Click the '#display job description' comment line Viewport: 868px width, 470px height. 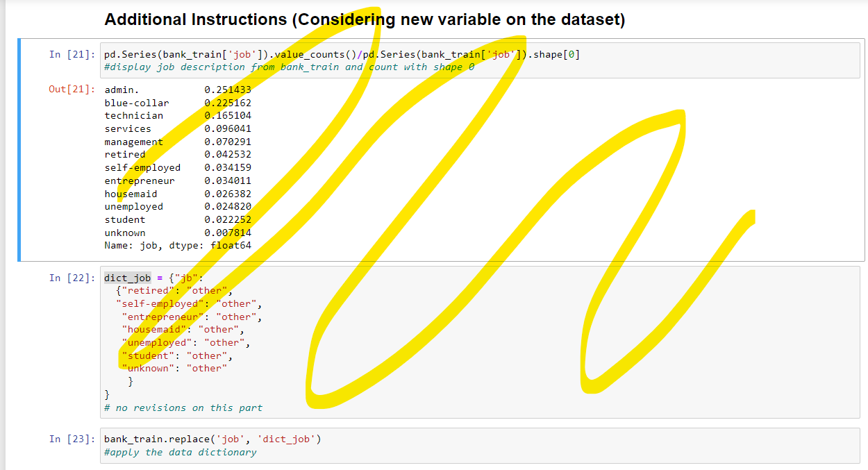tap(290, 67)
